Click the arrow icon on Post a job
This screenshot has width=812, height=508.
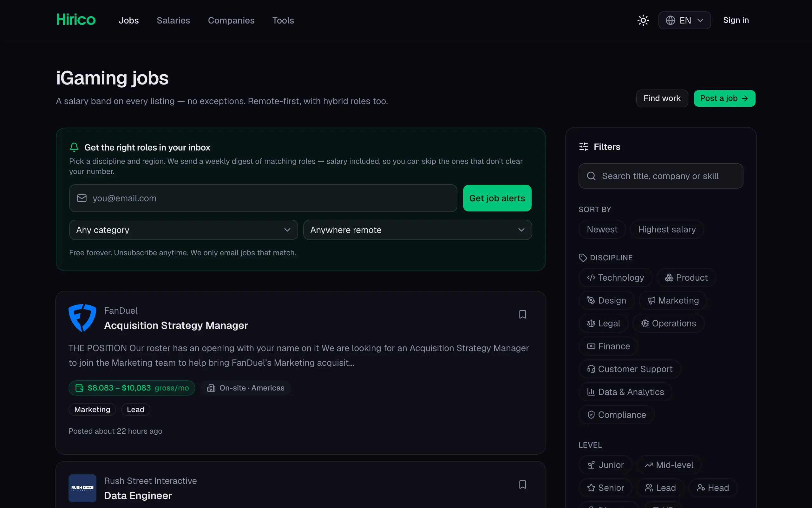(745, 98)
